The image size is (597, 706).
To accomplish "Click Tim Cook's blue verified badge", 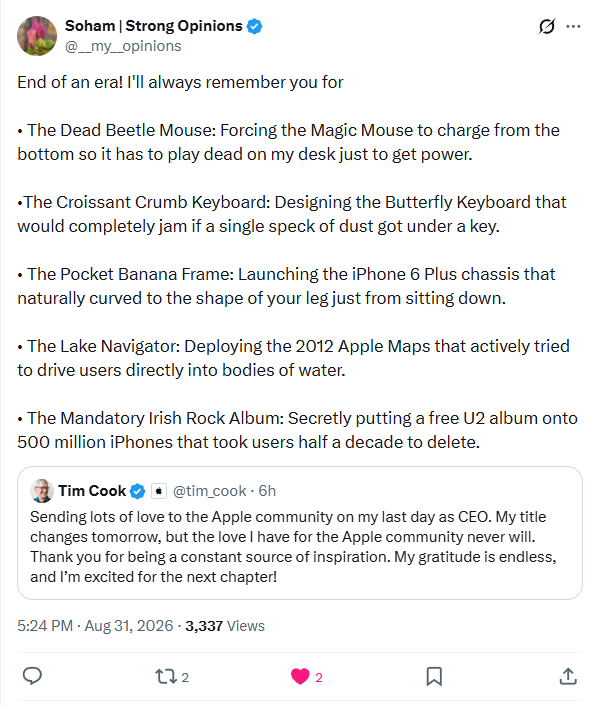I will click(137, 491).
